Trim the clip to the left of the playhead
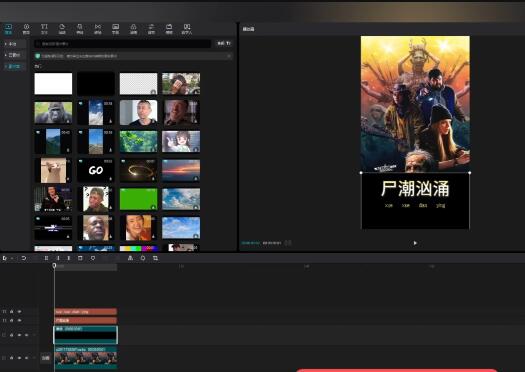This screenshot has width=525, height=372. [x=58, y=258]
